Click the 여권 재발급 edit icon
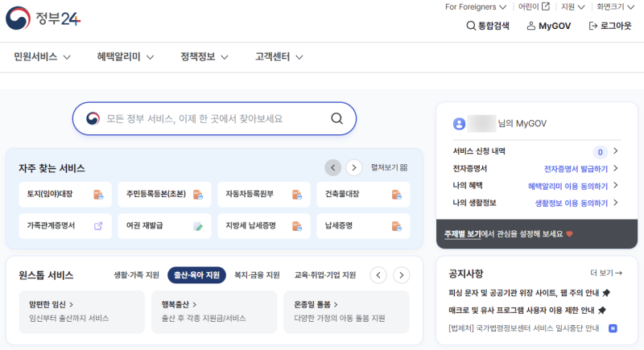Viewport: 644px width, 350px height. 198,226
